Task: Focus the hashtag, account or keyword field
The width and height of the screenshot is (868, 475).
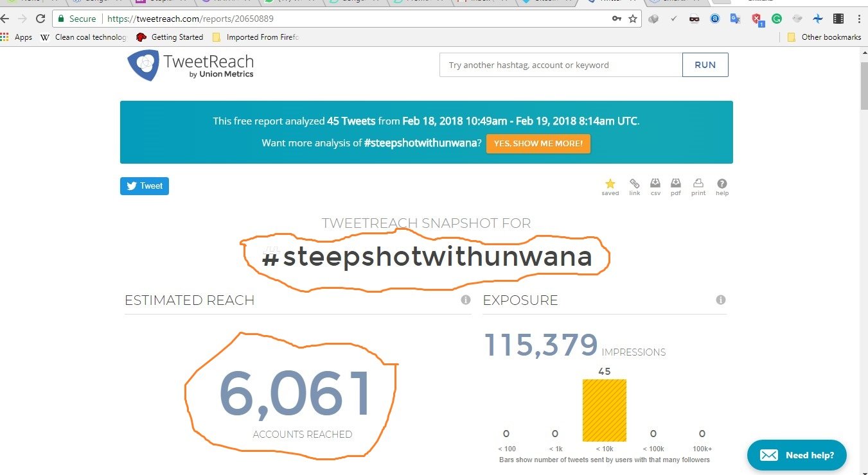Action: tap(561, 65)
